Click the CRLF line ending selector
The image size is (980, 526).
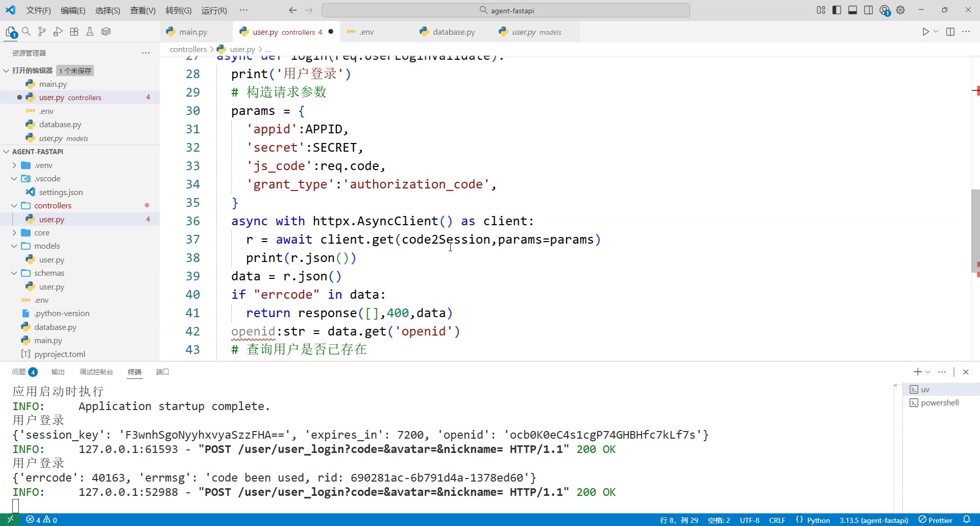tap(777, 520)
